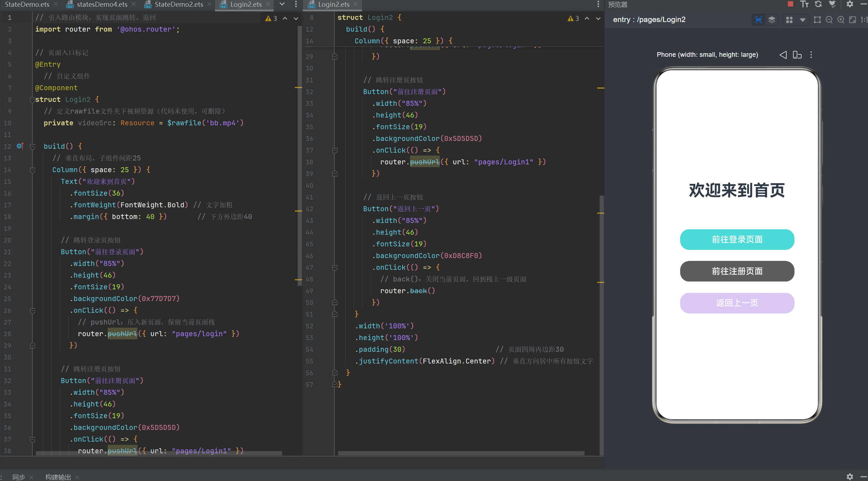Rotate the device orientation icon
Image resolution: width=868 pixels, height=481 pixels.
coord(797,55)
